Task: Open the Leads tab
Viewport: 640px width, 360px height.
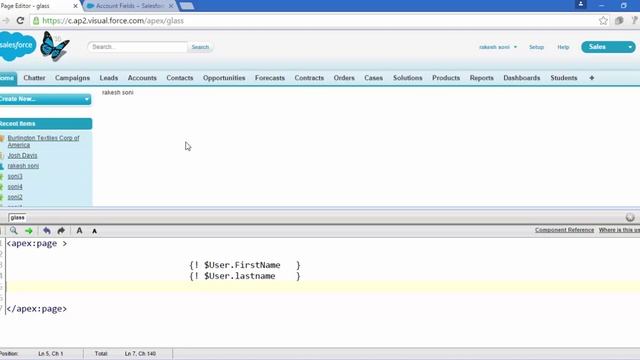Action: coord(109,78)
